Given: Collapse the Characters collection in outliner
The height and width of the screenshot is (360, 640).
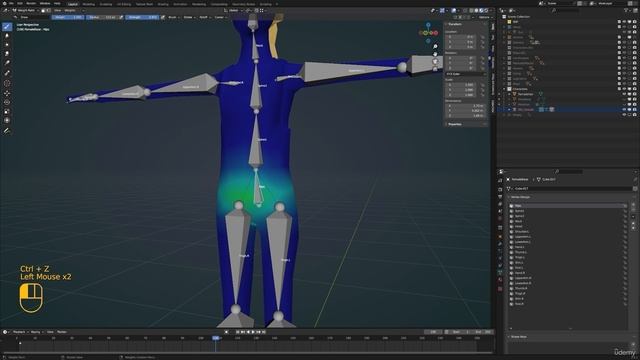Looking at the screenshot, I should [504, 89].
